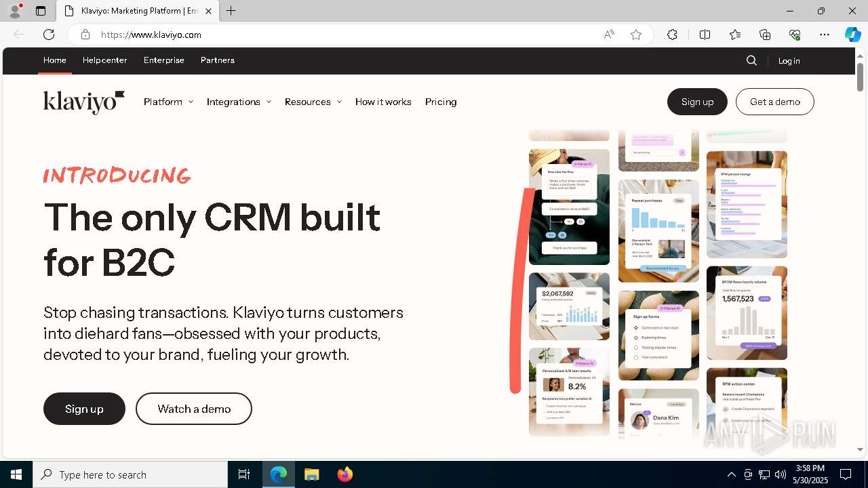Select the 1,567,523 flow recipients card

coord(747,312)
